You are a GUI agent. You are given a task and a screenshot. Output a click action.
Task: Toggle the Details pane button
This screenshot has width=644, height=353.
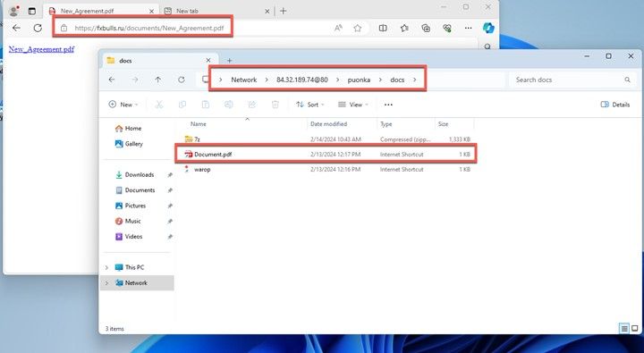[614, 105]
